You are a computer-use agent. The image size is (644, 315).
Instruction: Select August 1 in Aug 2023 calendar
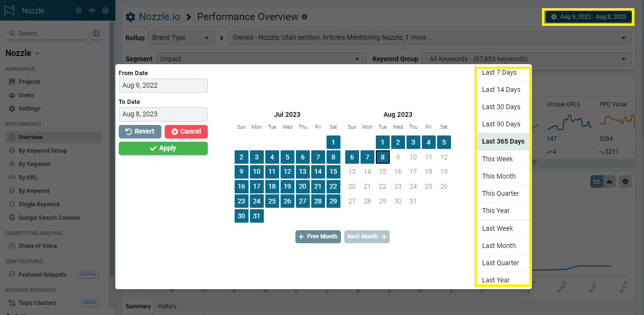coord(383,142)
